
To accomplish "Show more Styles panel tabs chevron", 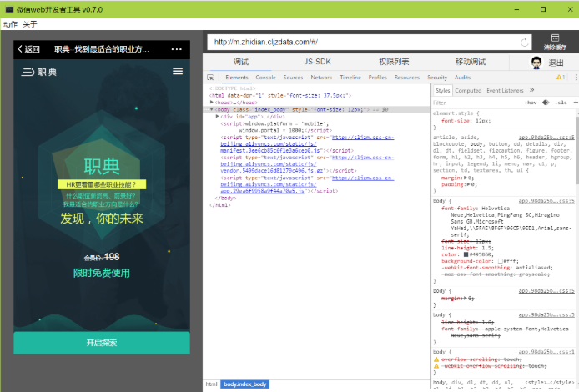I will [x=531, y=90].
